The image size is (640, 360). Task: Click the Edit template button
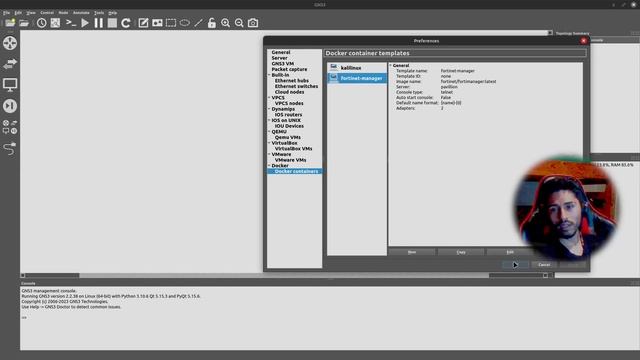pyautogui.click(x=510, y=252)
